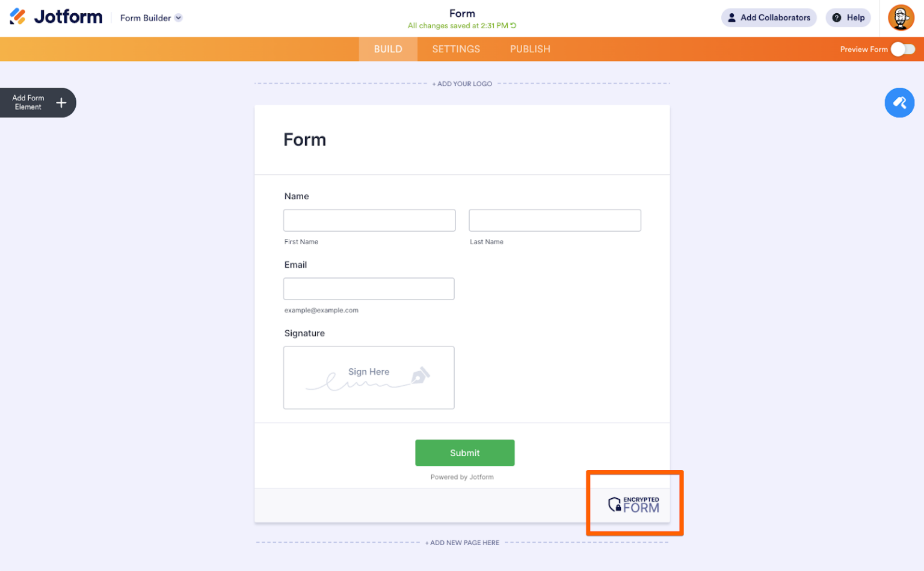Screen dimensions: 924x571
Task: Click the First Name input field
Action: coord(369,220)
